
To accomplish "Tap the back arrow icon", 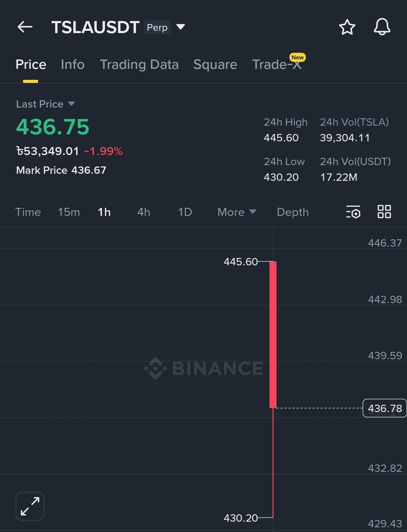I will coord(25,27).
